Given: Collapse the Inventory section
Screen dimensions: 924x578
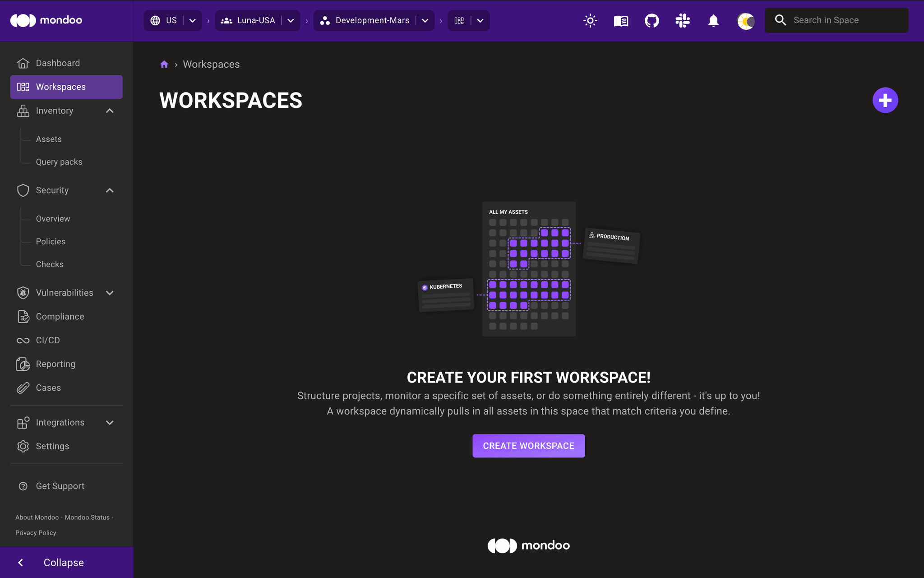Looking at the screenshot, I should 110,111.
